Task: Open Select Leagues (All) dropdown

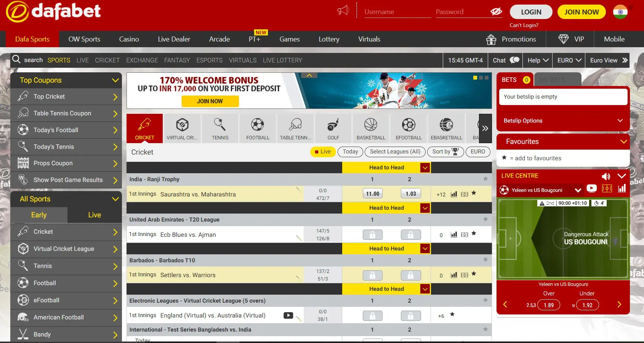Action: (x=395, y=152)
